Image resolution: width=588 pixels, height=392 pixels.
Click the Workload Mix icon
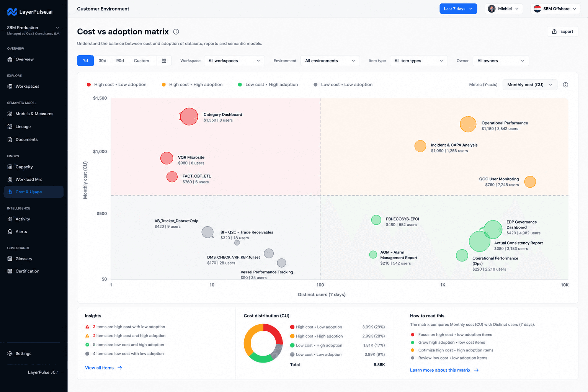pos(10,180)
